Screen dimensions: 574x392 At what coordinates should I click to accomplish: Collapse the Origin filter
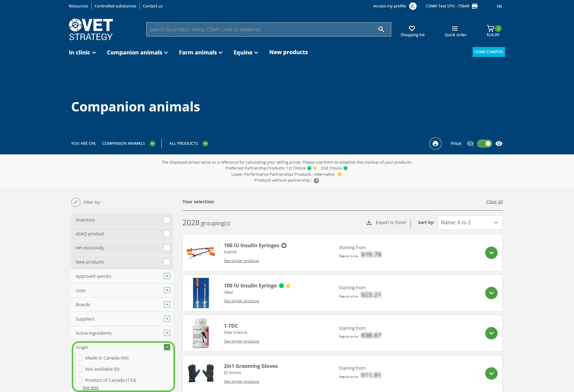coord(167,347)
